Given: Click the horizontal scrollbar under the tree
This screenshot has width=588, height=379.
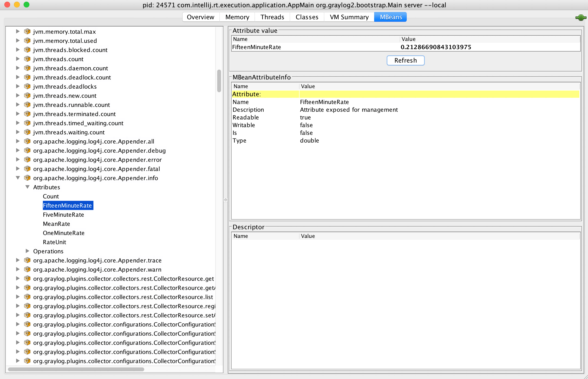Looking at the screenshot, I should 76,369.
